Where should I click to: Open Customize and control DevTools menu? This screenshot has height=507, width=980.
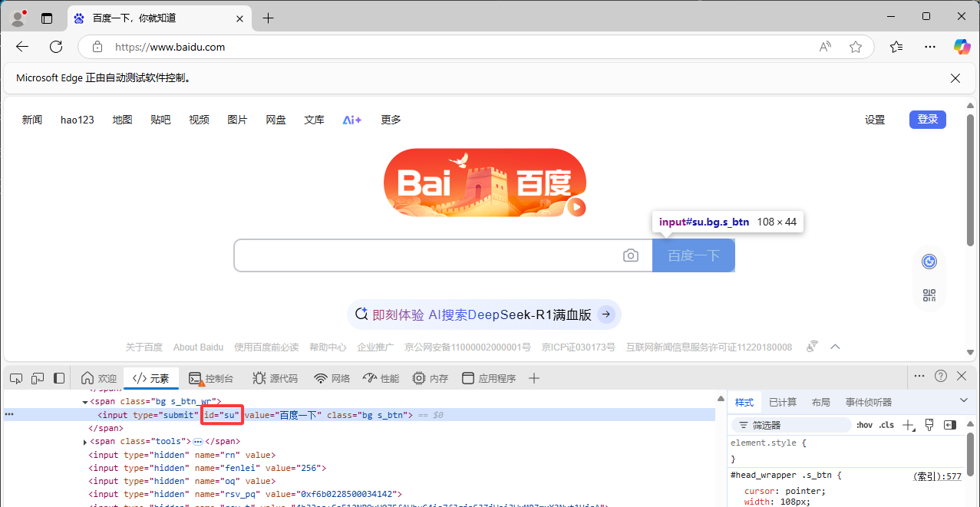coord(919,376)
